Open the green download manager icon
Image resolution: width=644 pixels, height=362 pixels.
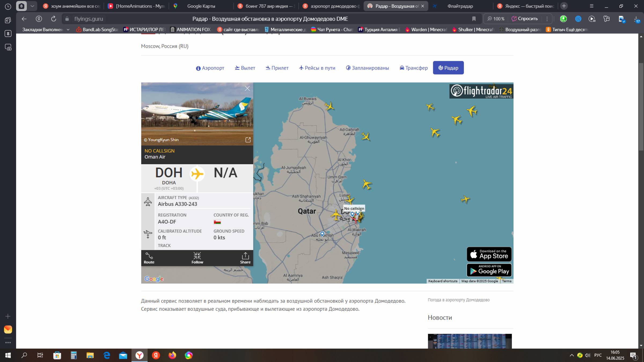pos(563,19)
